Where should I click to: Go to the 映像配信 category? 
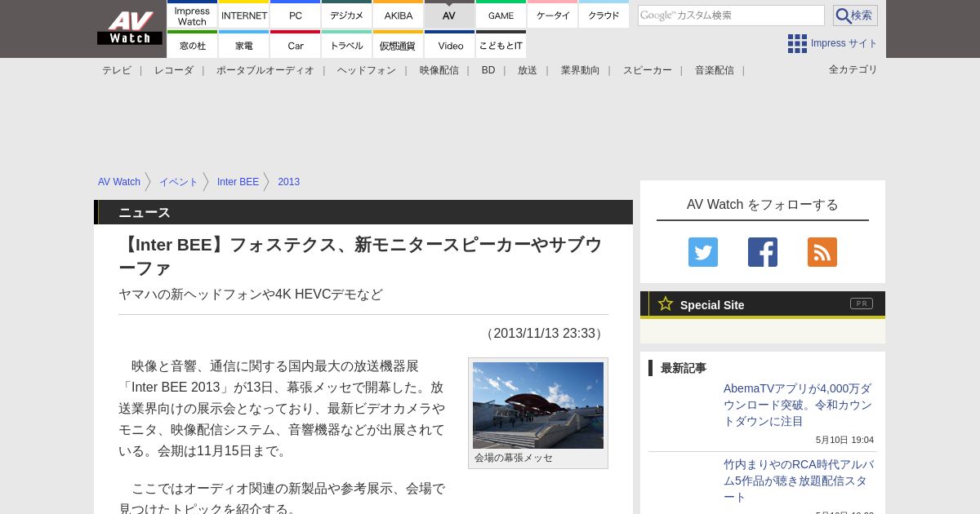[x=439, y=70]
